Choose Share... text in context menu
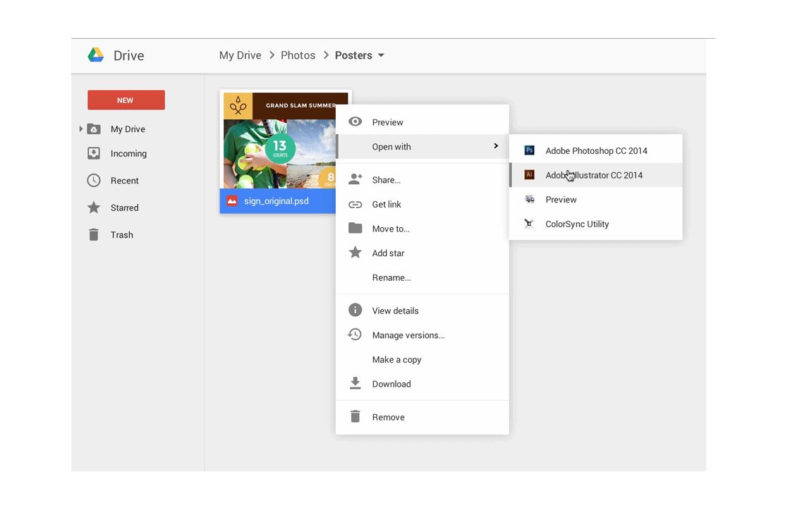The height and width of the screenshot is (532, 795). coord(387,180)
